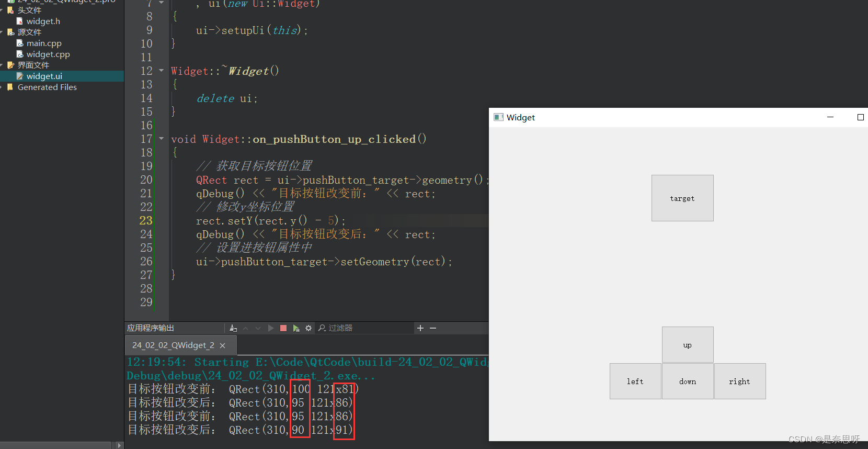Click the main.cpp file icon

pyautogui.click(x=20, y=43)
